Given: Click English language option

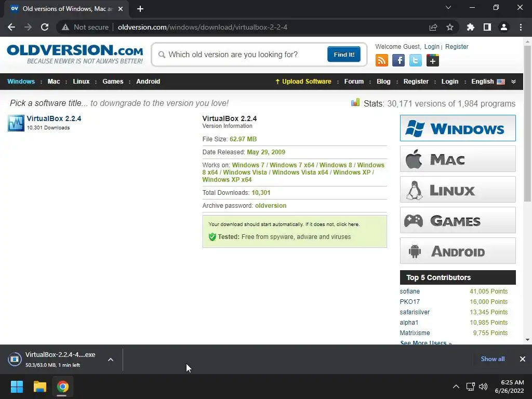Looking at the screenshot, I should coord(482,82).
